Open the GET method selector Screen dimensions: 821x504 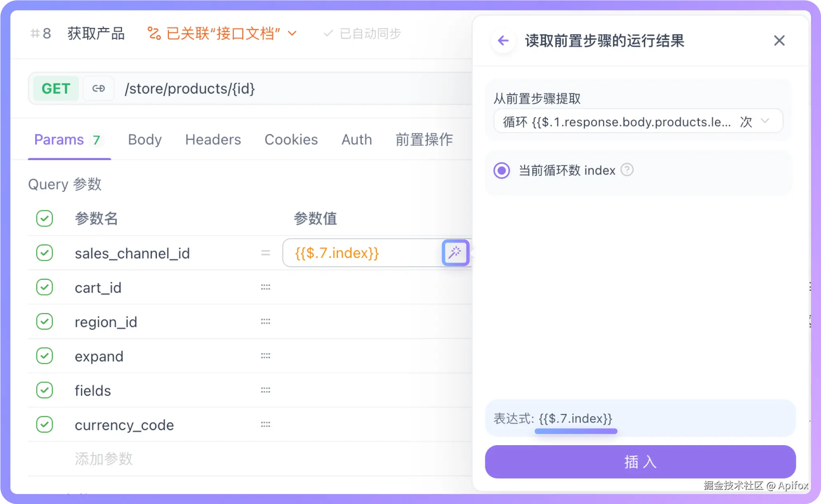(56, 88)
